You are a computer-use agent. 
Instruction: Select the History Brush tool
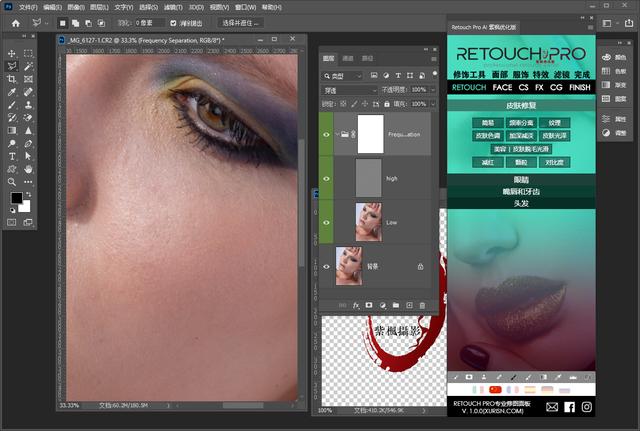(x=12, y=118)
